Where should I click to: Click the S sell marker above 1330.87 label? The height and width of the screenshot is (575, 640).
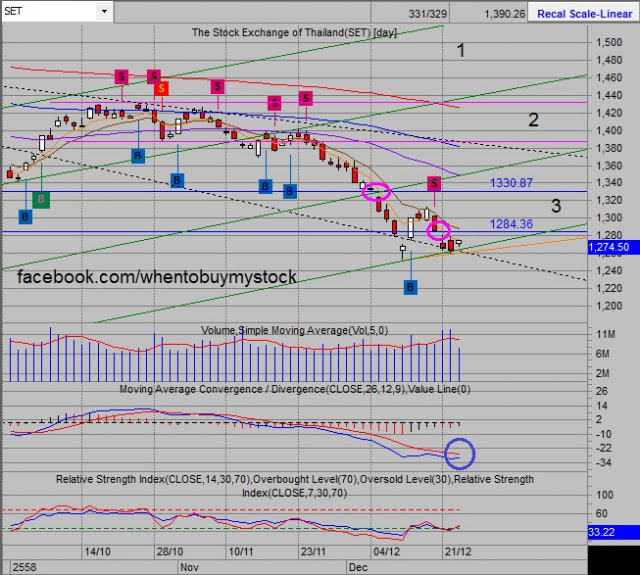434,184
